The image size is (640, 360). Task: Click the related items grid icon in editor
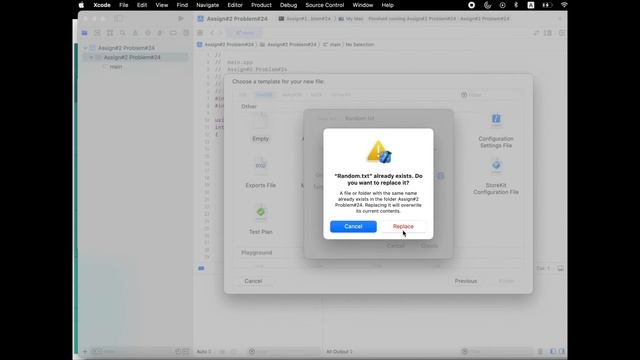(200, 33)
